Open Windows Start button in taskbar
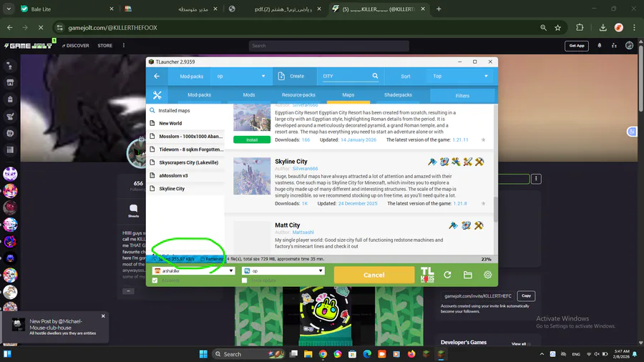This screenshot has width=644, height=362. 203,354
